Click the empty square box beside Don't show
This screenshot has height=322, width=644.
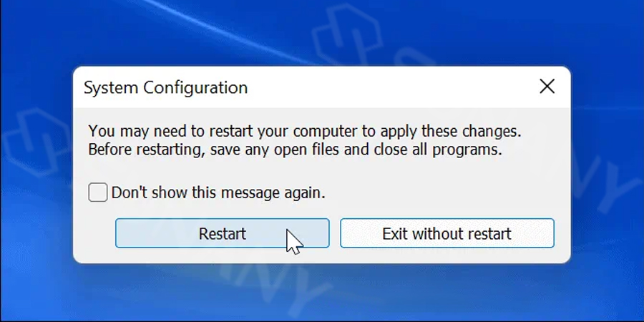coord(98,192)
